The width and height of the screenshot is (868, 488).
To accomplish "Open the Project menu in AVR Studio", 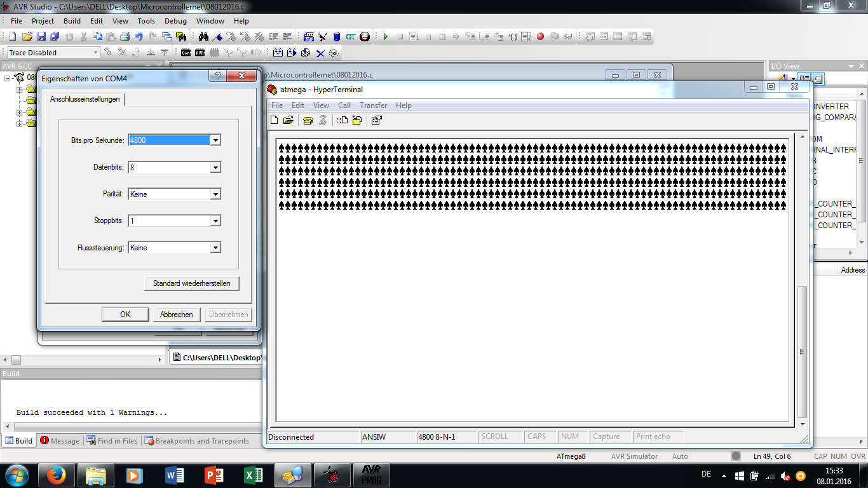I will [43, 21].
